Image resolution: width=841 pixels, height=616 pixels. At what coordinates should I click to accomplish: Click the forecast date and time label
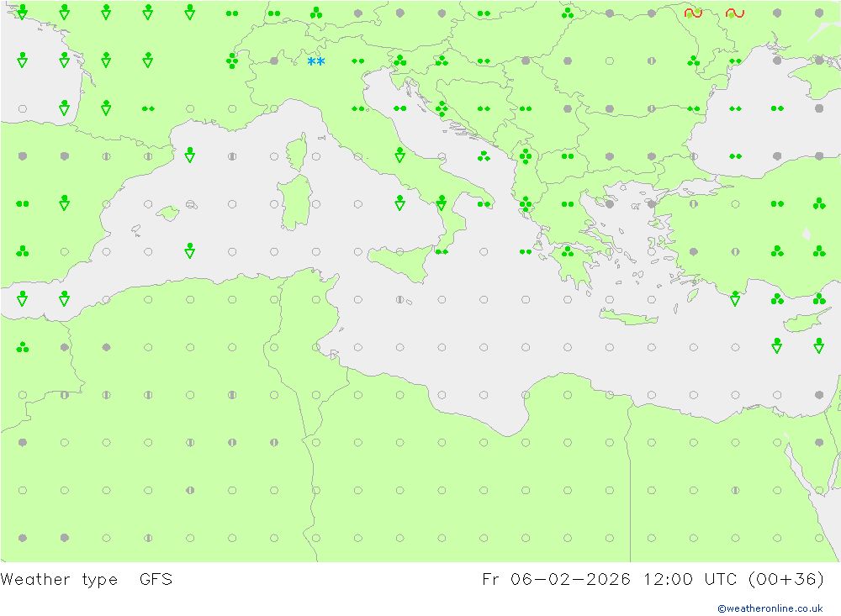click(x=653, y=579)
